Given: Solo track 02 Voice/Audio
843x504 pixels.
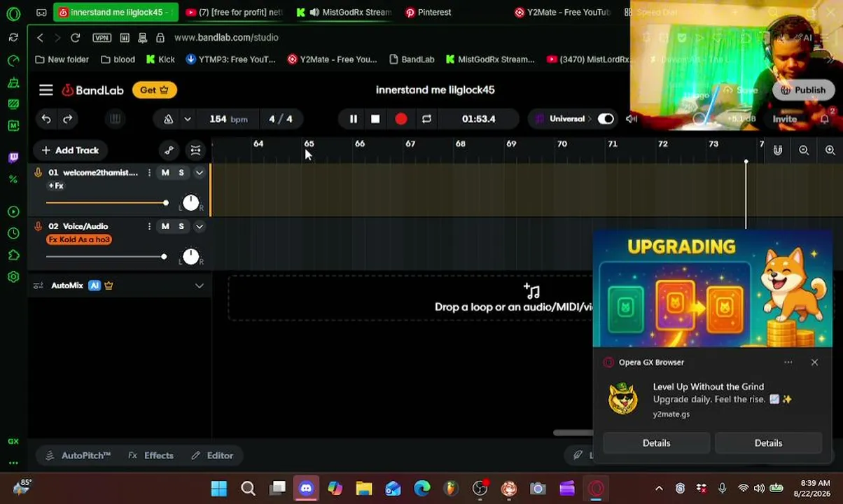Looking at the screenshot, I should click(181, 227).
